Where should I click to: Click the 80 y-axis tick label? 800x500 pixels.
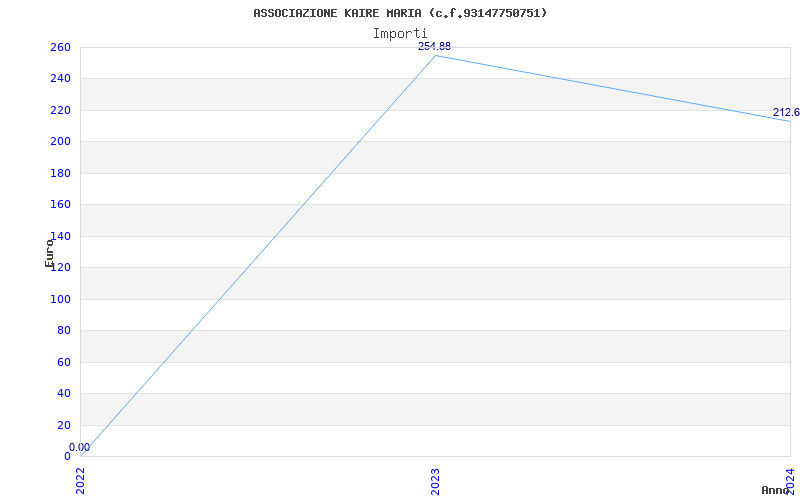tap(64, 331)
